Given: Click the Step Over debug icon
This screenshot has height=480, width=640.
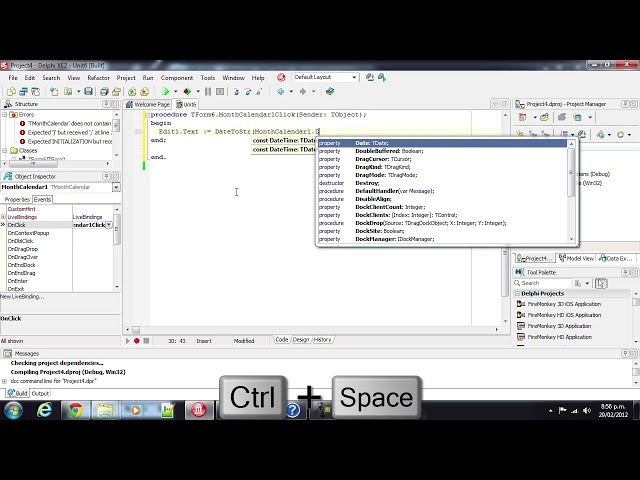Looking at the screenshot, I should pos(248,91).
